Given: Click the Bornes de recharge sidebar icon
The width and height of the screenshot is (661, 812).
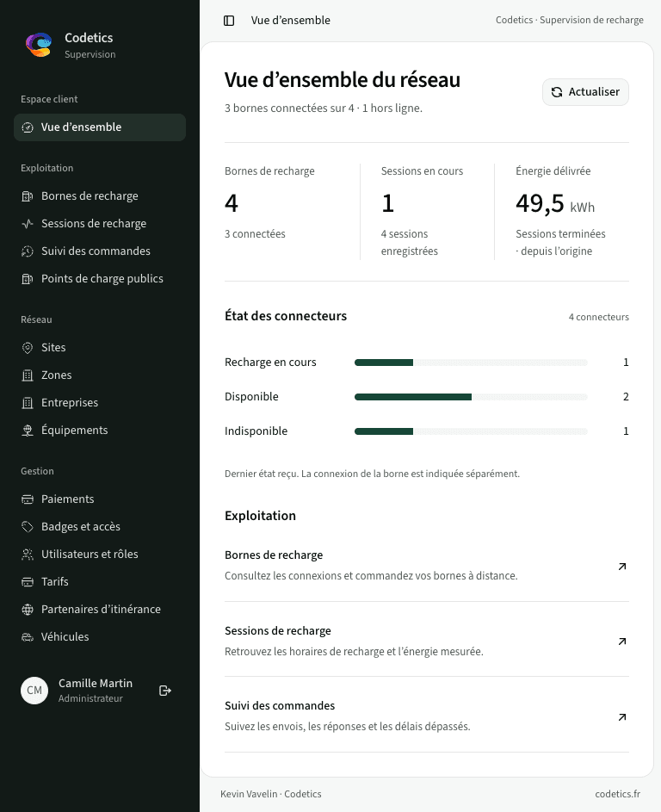Looking at the screenshot, I should tap(28, 196).
